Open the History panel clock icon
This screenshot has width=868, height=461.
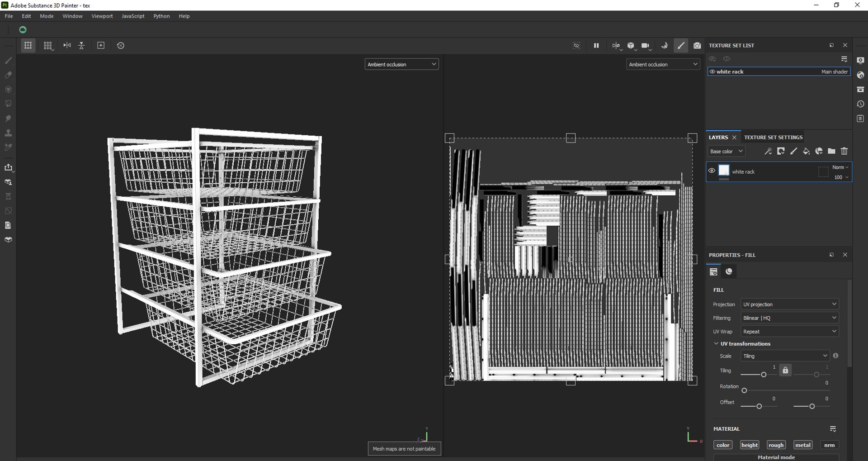point(860,104)
